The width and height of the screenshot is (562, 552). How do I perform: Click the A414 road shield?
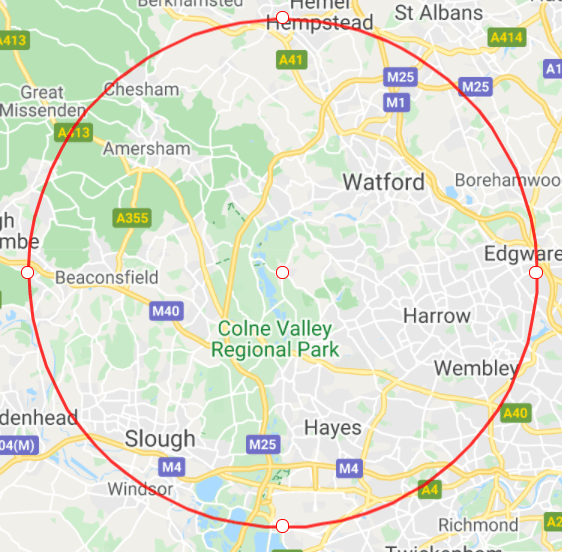pos(507,37)
